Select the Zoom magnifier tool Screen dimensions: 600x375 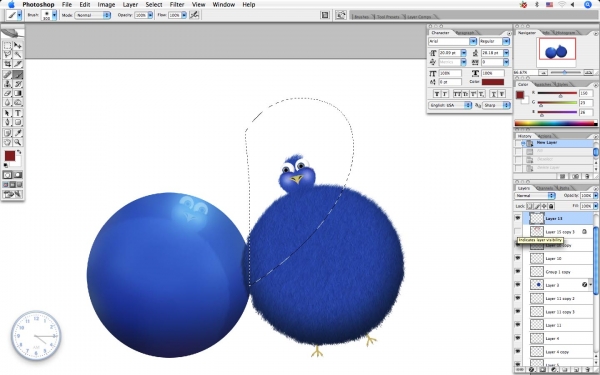(18, 142)
